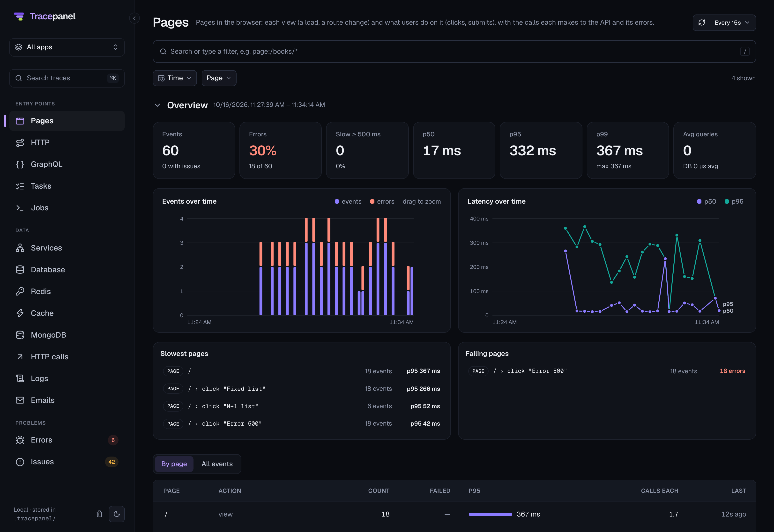Open slowest page row click "Fixed list"

point(301,389)
